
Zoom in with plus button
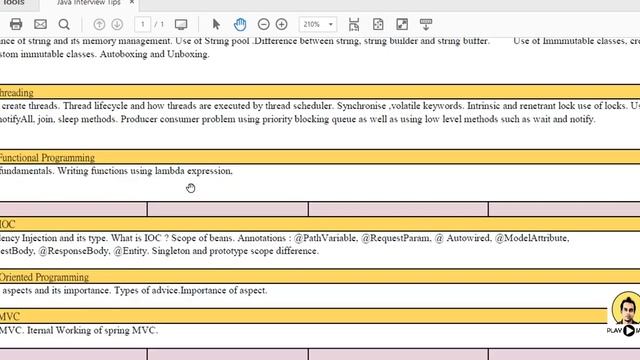click(x=282, y=24)
